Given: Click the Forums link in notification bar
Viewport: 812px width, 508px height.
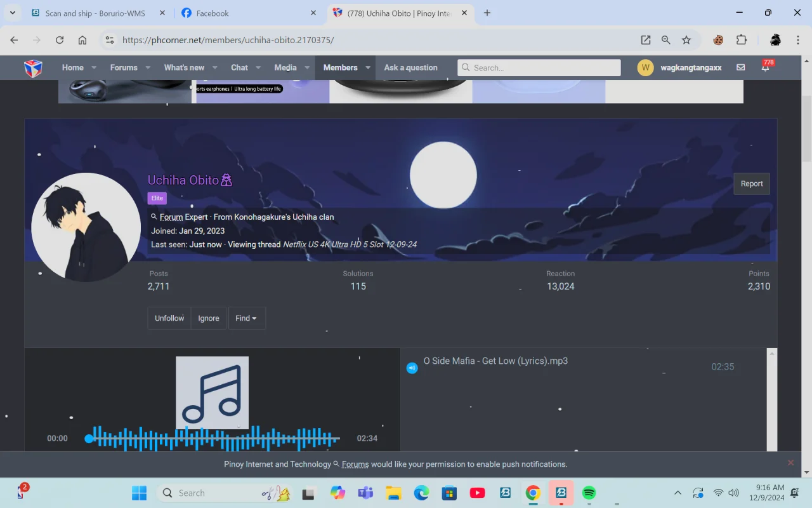Looking at the screenshot, I should point(355,464).
